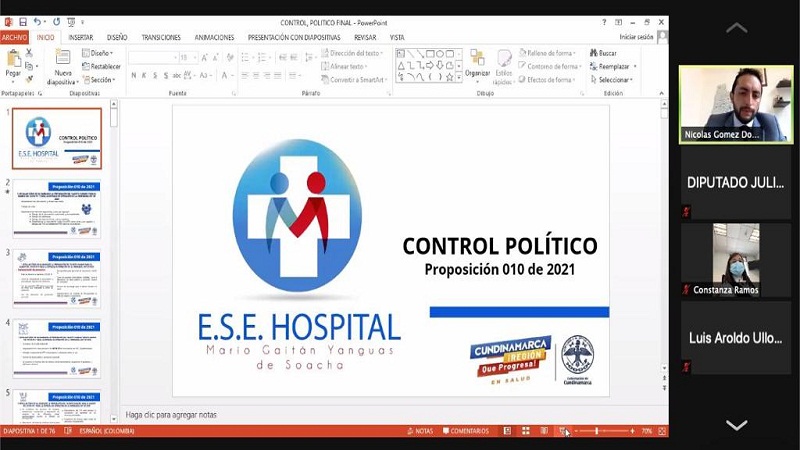Image resolution: width=800 pixels, height=450 pixels.
Task: Click Iniciar sesión link
Action: click(636, 37)
